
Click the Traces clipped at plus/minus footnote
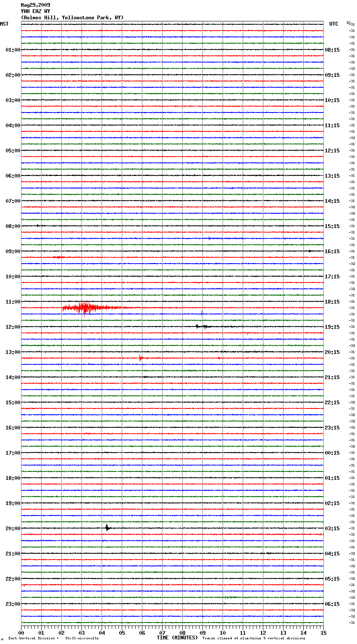[x=254, y=639]
